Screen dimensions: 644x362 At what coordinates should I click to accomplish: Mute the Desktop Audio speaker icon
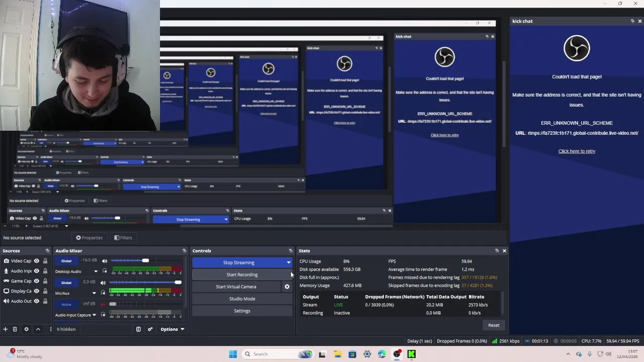[x=104, y=261]
